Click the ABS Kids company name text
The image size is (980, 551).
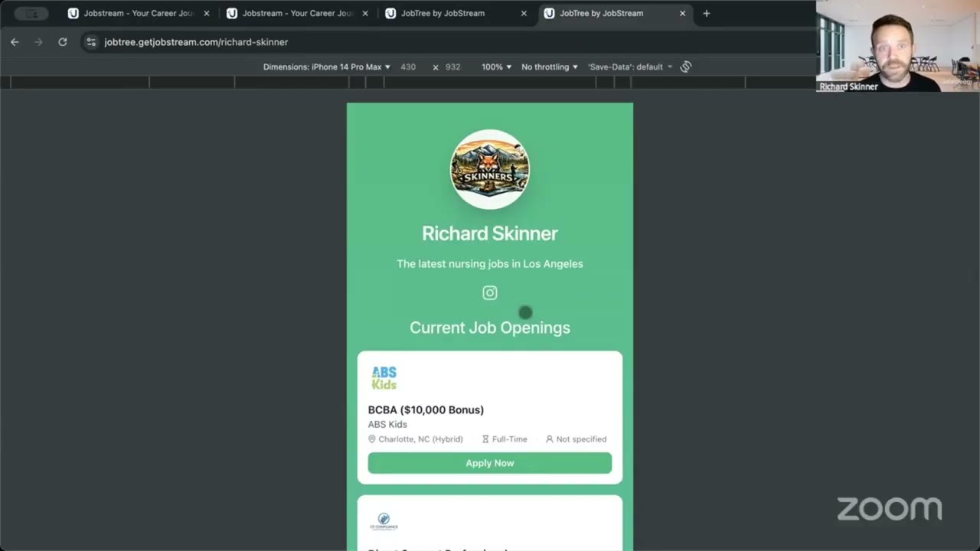[387, 424]
